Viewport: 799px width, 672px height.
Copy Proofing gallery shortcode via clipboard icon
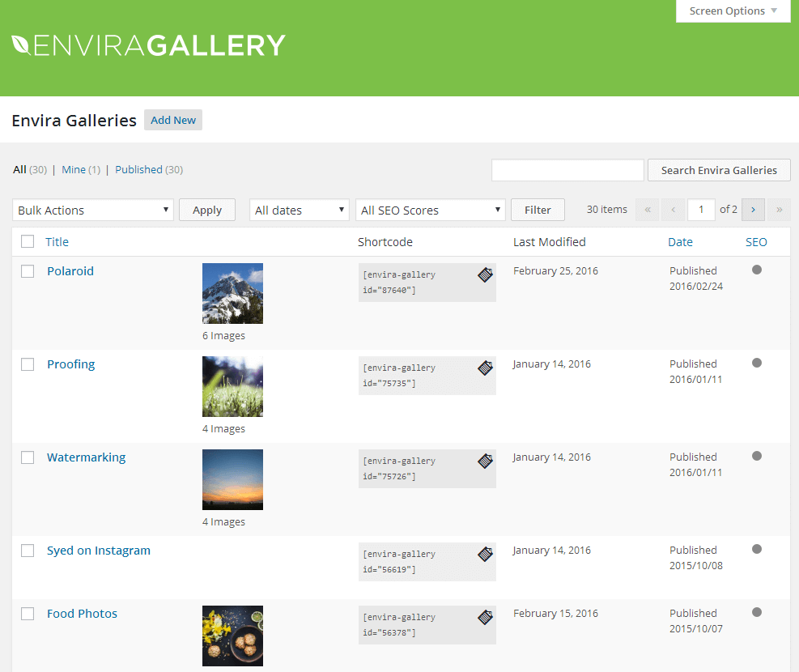click(x=485, y=368)
